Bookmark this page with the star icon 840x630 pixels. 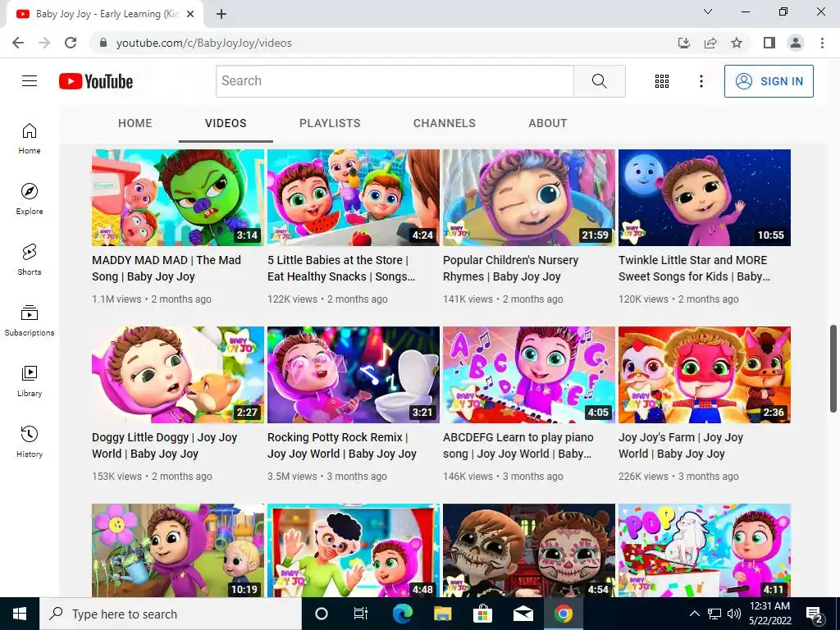(x=737, y=43)
